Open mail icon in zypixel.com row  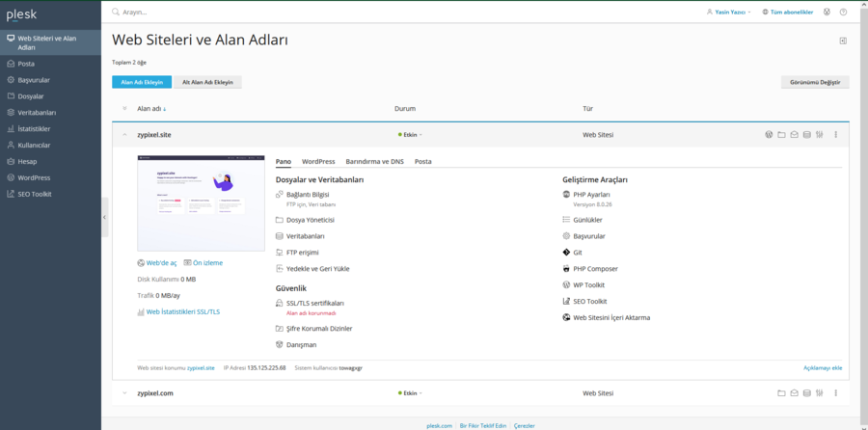pos(794,393)
